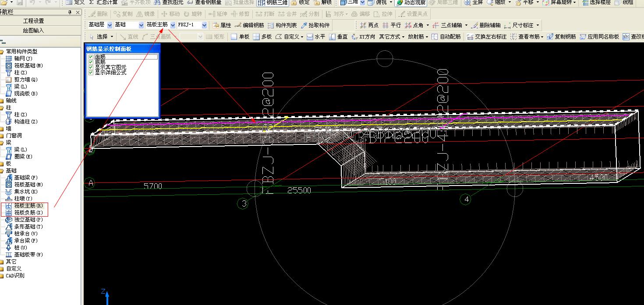Select 集水坑(K) in the navigation tree
The image size is (644, 305).
click(25, 192)
